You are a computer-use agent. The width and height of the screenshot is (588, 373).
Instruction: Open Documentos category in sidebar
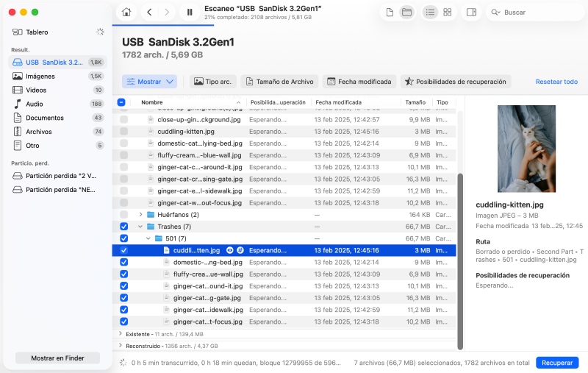click(44, 118)
